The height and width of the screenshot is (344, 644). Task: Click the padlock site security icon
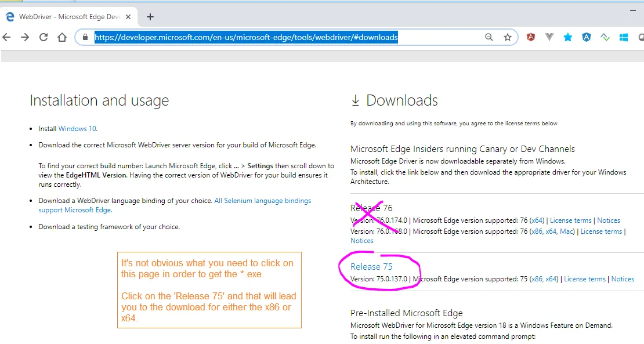click(x=85, y=37)
